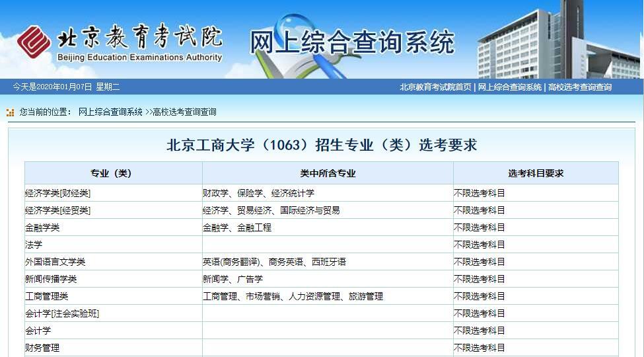Click 高校选考查询查询 in the breadcrumb
Image resolution: width=644 pixels, height=357 pixels.
point(184,112)
